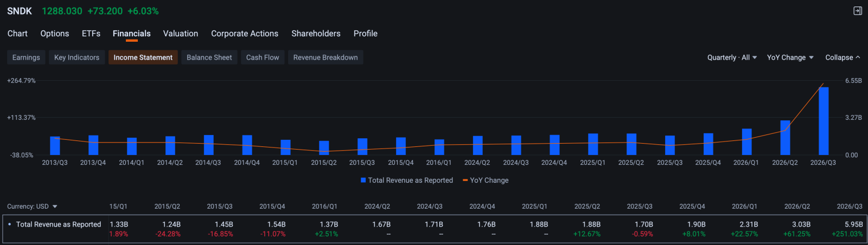Image resolution: width=868 pixels, height=245 pixels.
Task: Open the Profile tab
Action: click(366, 34)
